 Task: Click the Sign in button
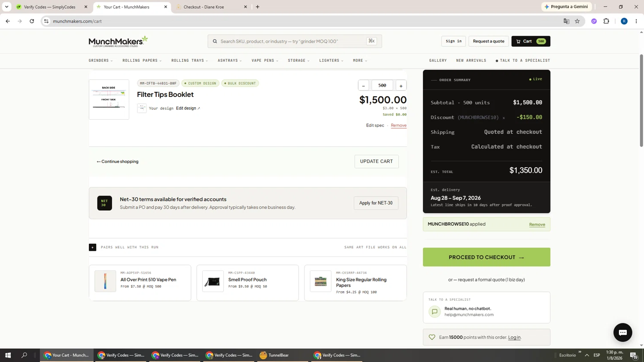pyautogui.click(x=453, y=41)
